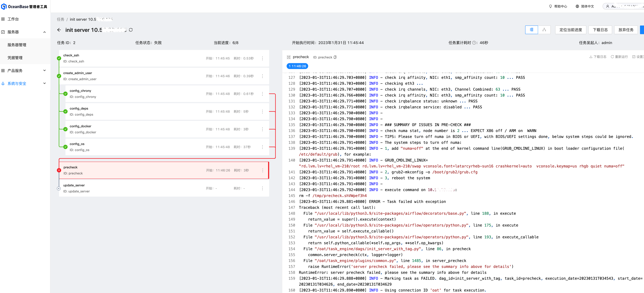The width and height of the screenshot is (644, 293).
Task: Click the 定位当前进度 button
Action: coord(571,30)
